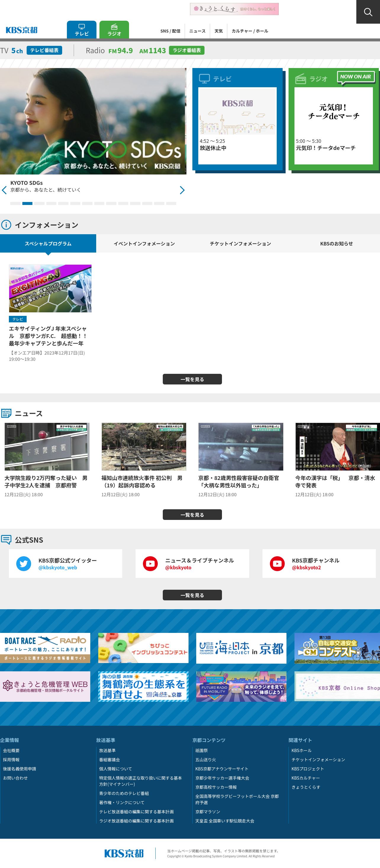
Task: Select the first carousel indicator bar
Action: pos(15,203)
